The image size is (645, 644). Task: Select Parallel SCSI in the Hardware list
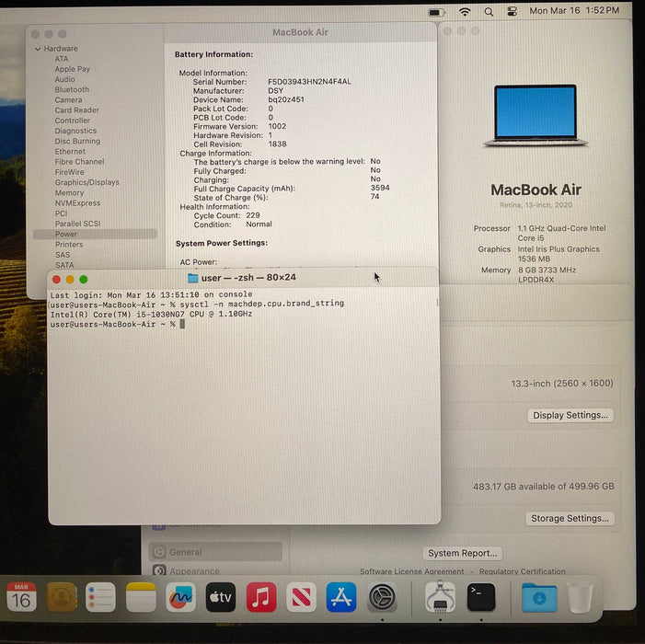[x=77, y=224]
